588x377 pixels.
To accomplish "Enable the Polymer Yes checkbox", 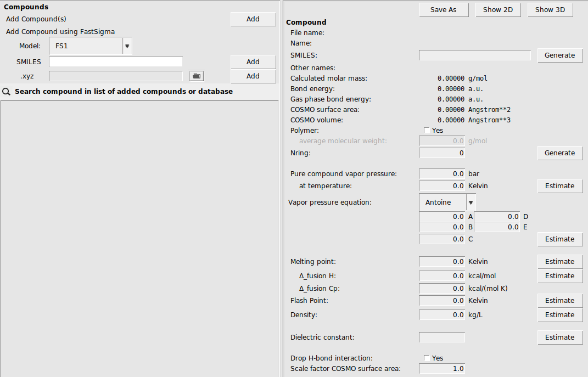I will click(x=427, y=130).
